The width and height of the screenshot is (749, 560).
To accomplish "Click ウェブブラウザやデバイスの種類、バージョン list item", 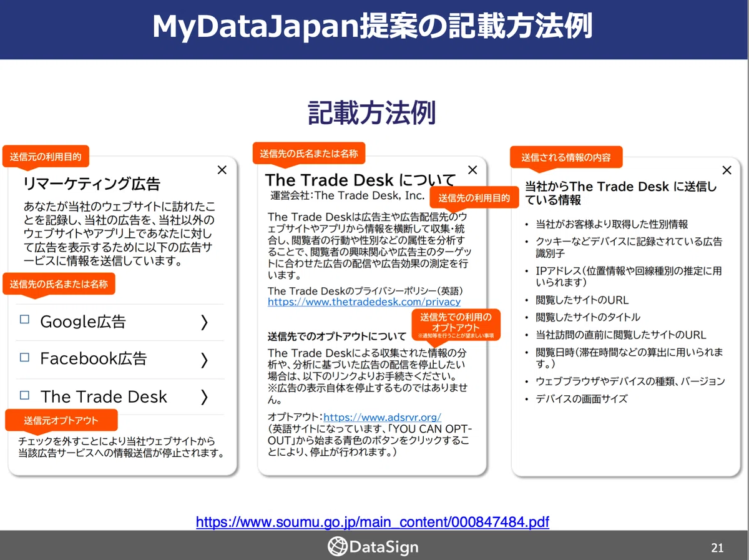I will pos(630,381).
